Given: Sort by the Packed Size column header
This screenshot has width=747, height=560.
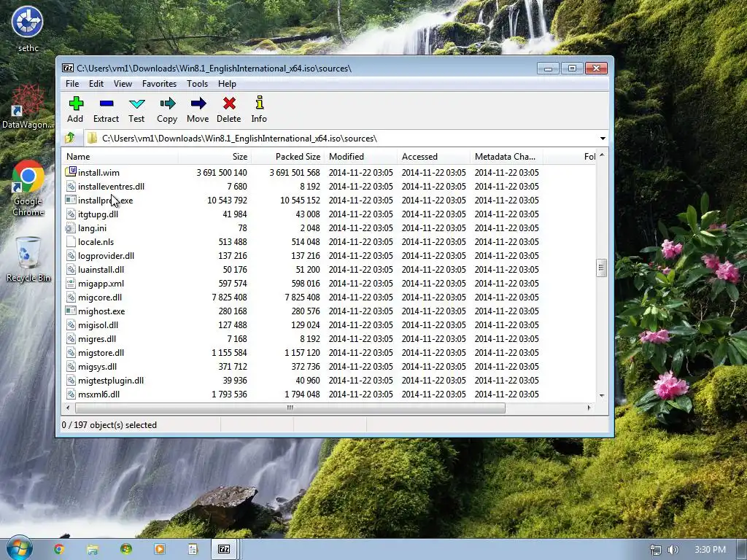Looking at the screenshot, I should 287,156.
